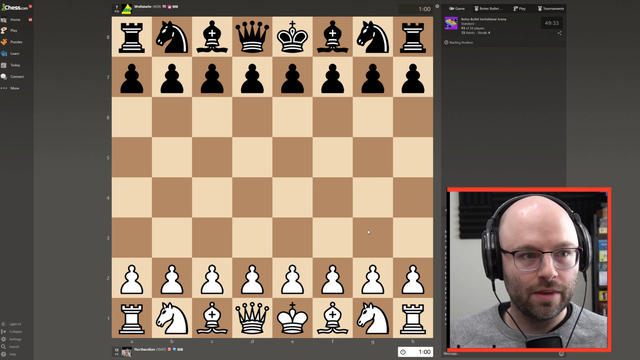Switch to the Game tab
The image size is (640, 360).
457,9
